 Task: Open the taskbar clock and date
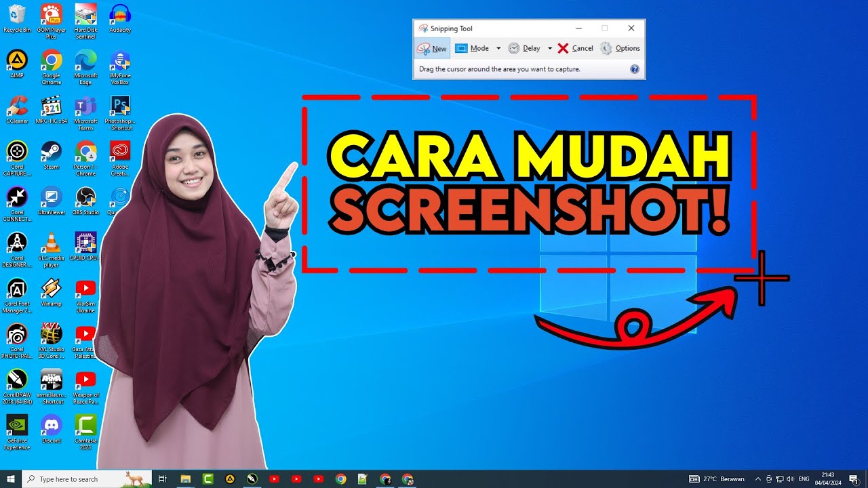[827, 479]
